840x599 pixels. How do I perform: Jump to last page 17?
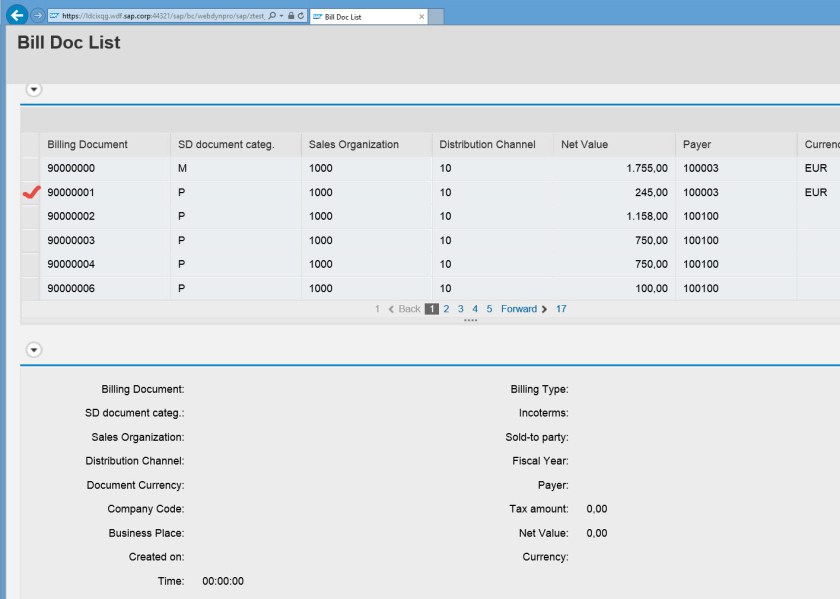[561, 309]
